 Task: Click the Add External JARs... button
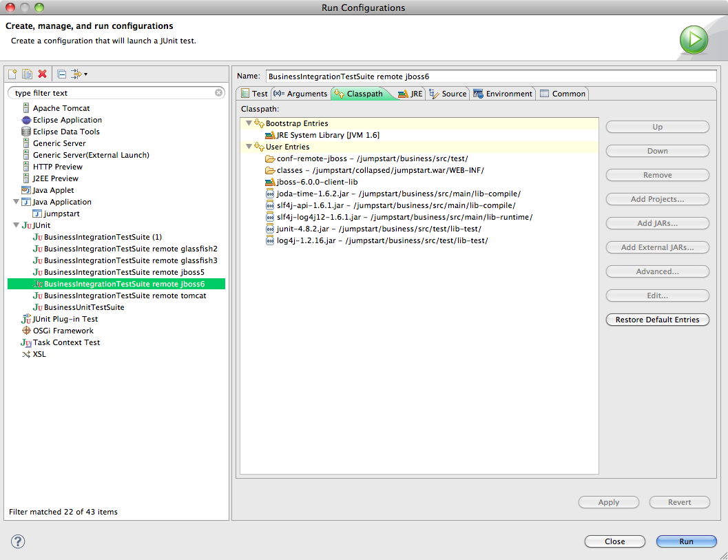coord(658,247)
